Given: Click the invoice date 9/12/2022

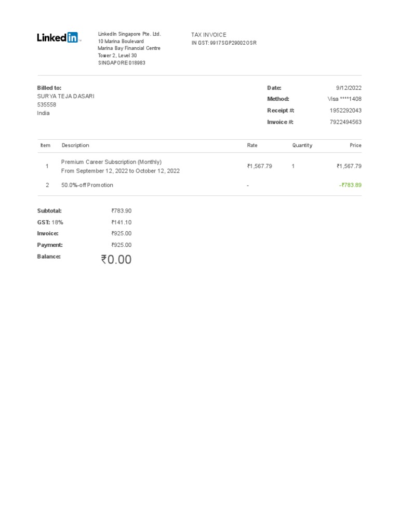Looking at the screenshot, I should 349,88.
